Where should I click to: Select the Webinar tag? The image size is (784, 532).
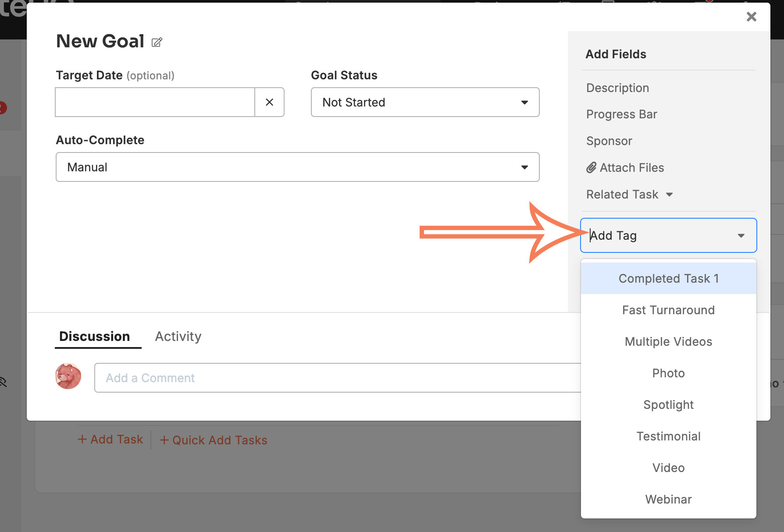[x=668, y=499]
